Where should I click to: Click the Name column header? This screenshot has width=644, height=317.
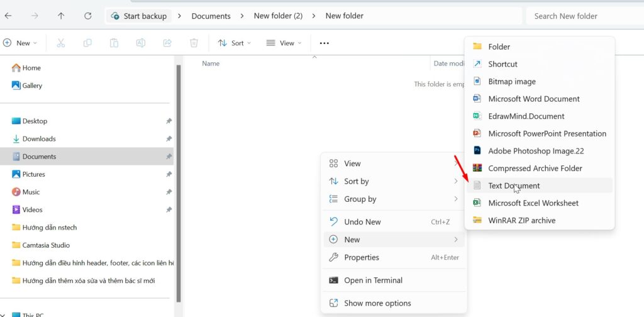point(211,64)
